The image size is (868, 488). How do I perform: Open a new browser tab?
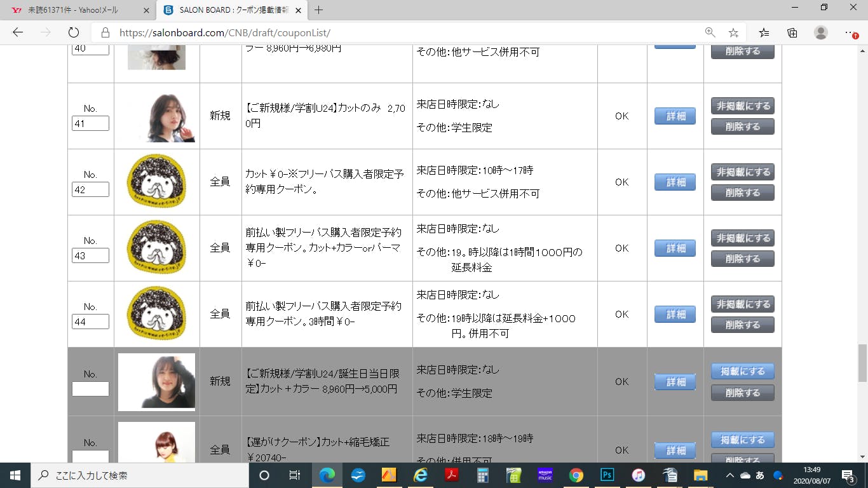319,10
